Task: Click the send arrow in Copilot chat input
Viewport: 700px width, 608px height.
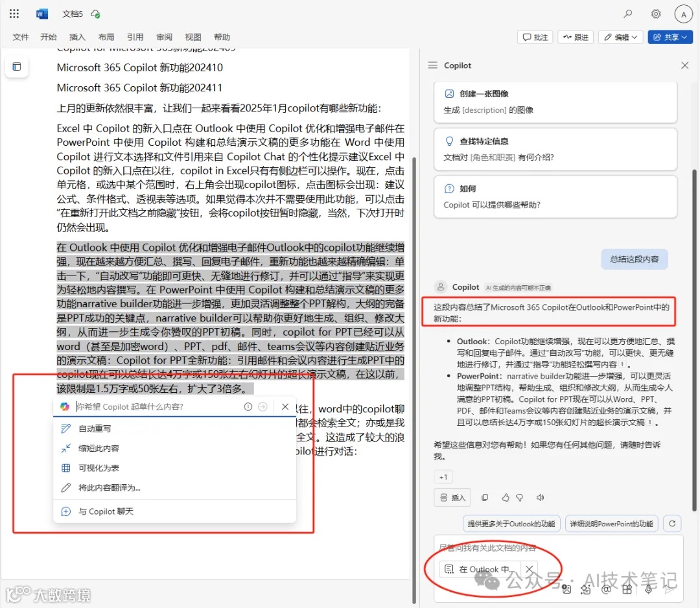Action: point(669,589)
